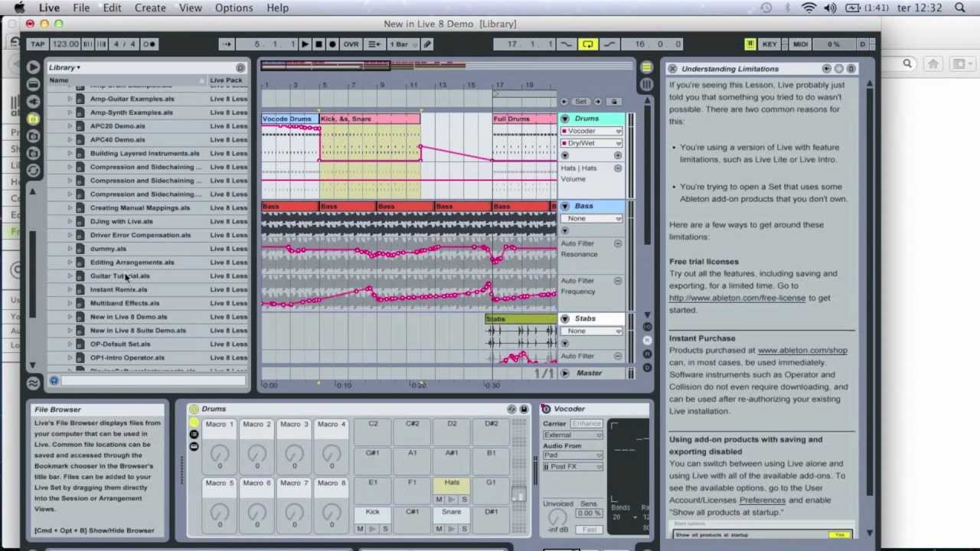
Task: Open the Preferences link in lesson
Action: coord(762,500)
